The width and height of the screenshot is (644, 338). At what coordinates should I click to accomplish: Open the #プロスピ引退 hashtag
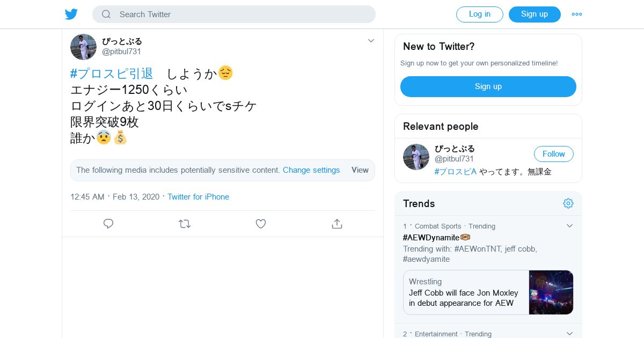[112, 74]
